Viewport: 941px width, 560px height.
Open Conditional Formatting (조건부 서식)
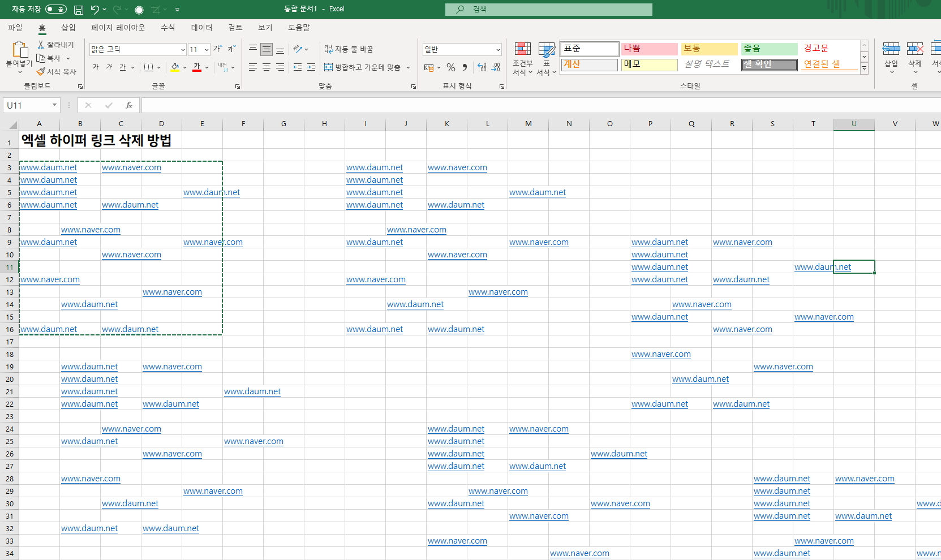(x=522, y=58)
